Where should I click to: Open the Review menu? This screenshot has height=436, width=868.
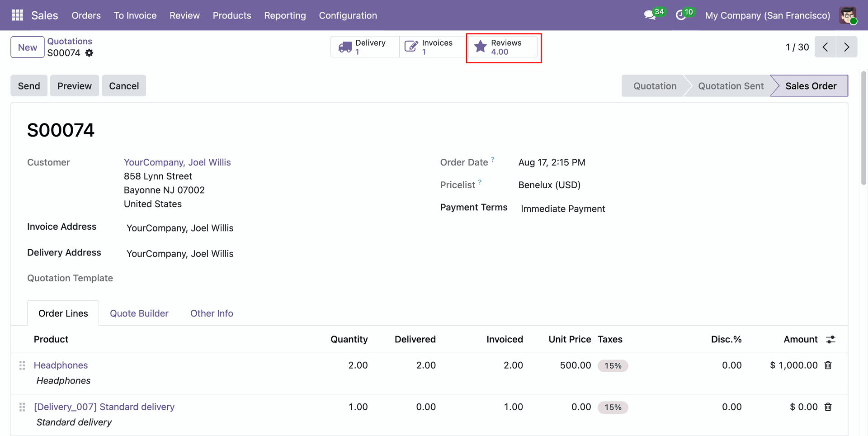[x=184, y=15]
